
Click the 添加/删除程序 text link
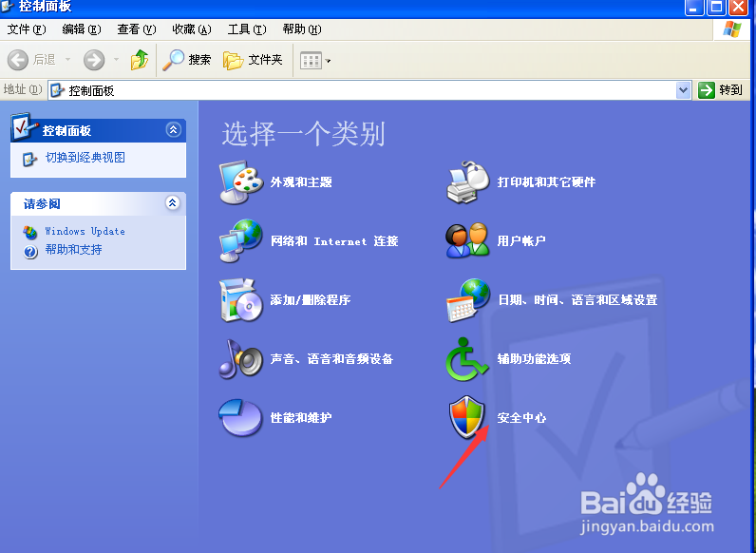pyautogui.click(x=310, y=299)
